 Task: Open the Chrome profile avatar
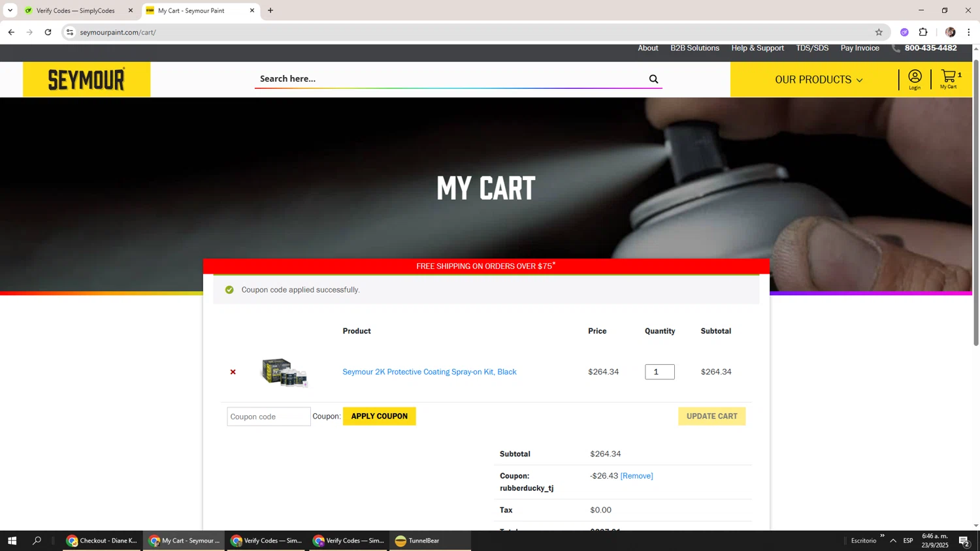pos(950,32)
